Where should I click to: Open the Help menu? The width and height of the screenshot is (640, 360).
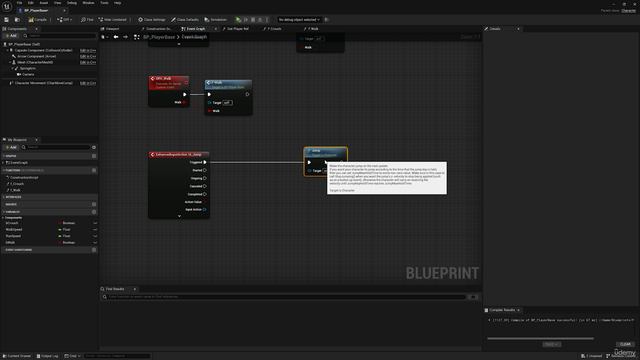[x=118, y=3]
